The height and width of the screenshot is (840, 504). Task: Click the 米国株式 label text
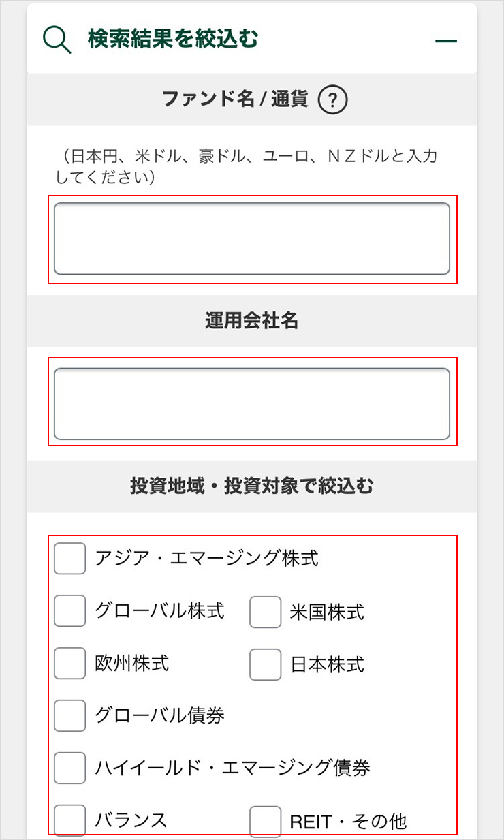(x=327, y=612)
